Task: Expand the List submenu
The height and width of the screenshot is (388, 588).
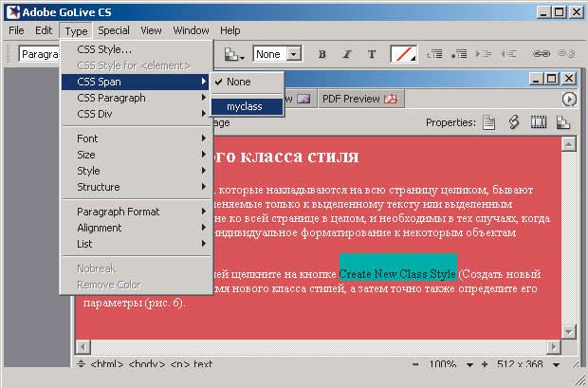Action: click(137, 244)
